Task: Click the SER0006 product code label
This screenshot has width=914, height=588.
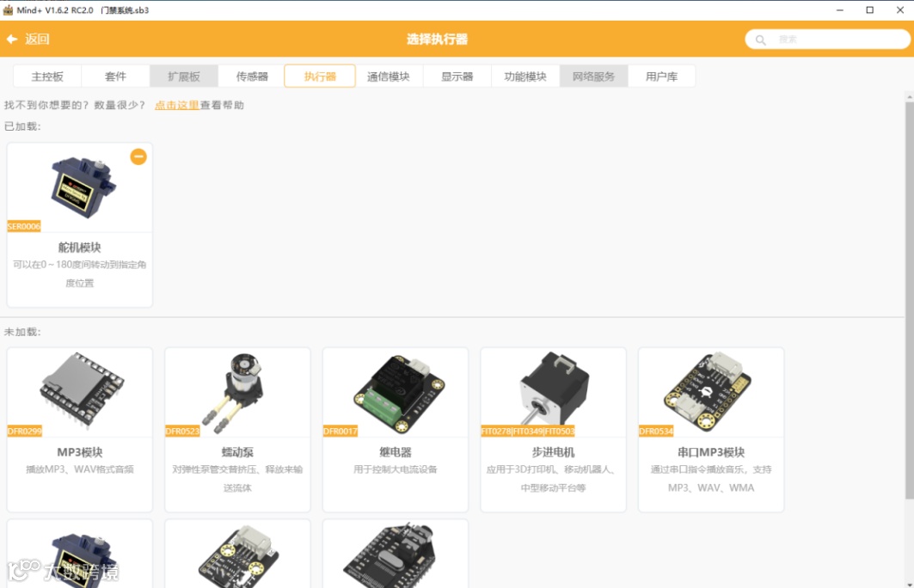Action: (24, 226)
